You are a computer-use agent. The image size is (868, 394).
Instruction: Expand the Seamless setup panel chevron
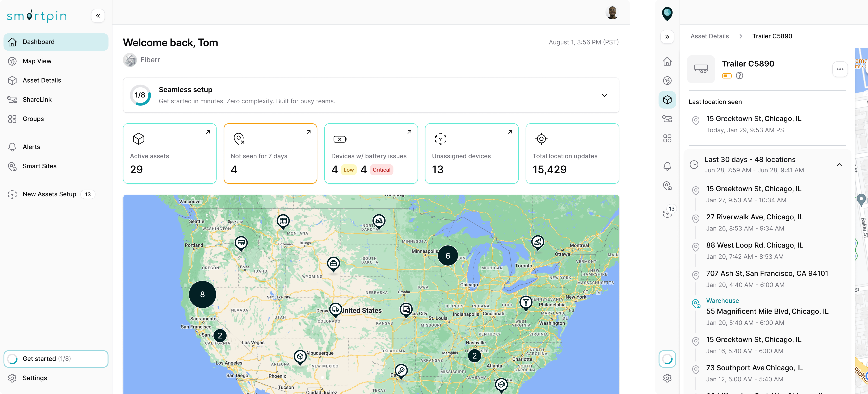coord(604,95)
